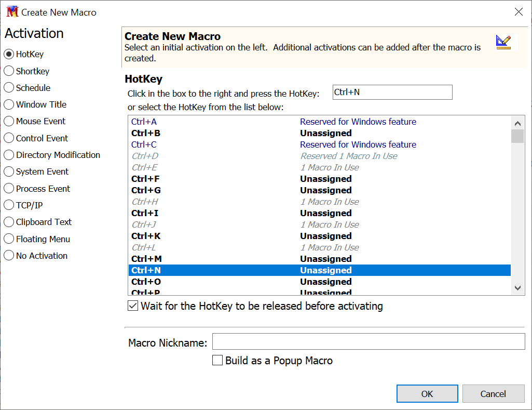This screenshot has width=532, height=410.
Task: Click the Macro Nickname field
Action: click(369, 342)
